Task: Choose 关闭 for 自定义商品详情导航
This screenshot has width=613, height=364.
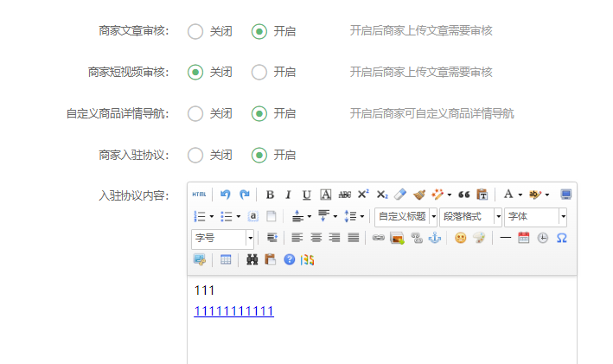Action: click(195, 113)
